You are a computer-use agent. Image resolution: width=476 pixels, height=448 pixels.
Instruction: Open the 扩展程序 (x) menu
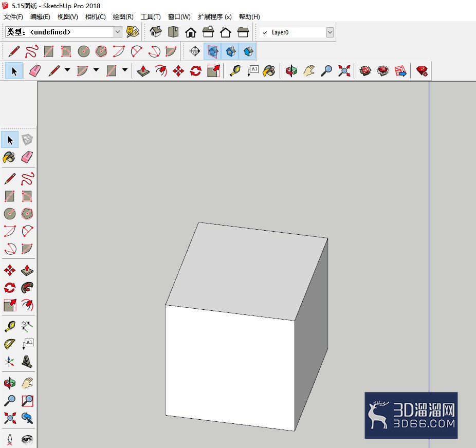pyautogui.click(x=215, y=16)
